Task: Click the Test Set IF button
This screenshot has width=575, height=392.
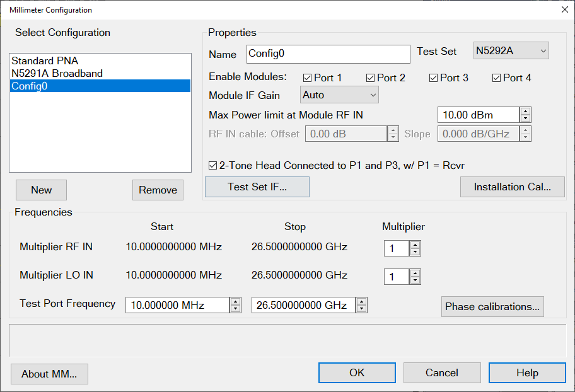Action: coord(257,187)
